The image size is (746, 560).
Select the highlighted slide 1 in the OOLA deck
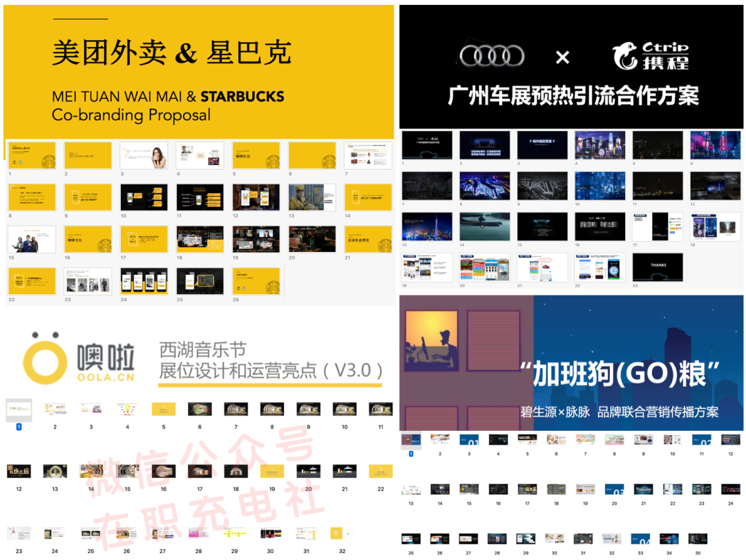click(19, 409)
